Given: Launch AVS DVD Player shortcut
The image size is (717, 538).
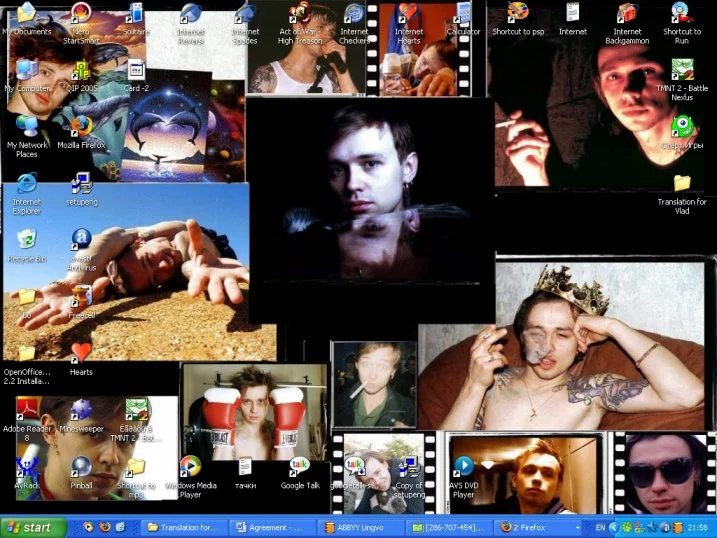Looking at the screenshot, I should pyautogui.click(x=463, y=467).
